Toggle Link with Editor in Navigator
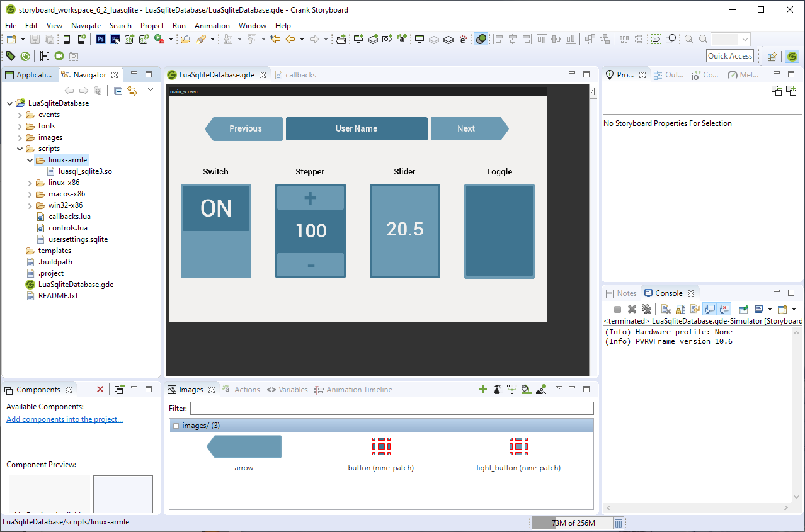The width and height of the screenshot is (805, 532). (x=132, y=91)
